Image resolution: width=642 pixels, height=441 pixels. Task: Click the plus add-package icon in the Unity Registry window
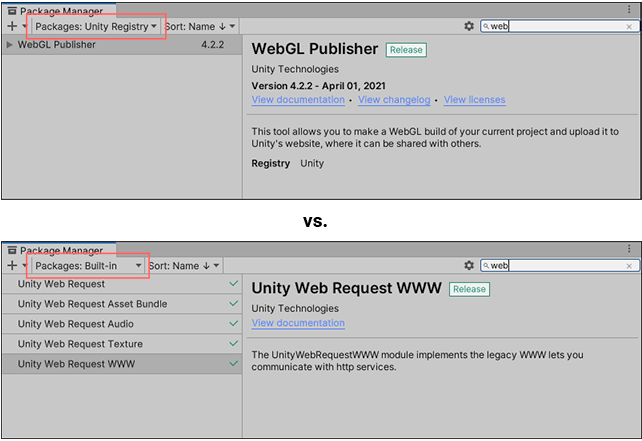(x=12, y=26)
